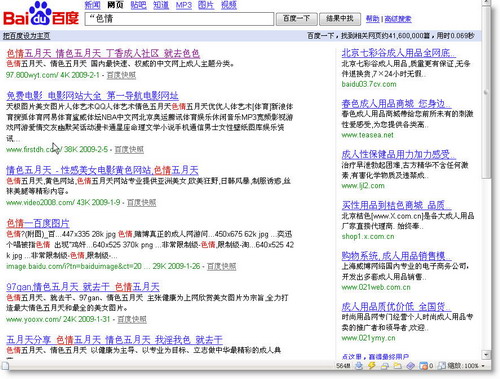This screenshot has height=379, width=500.
Task: Click the scrollbar down arrow
Action: tap(486, 355)
